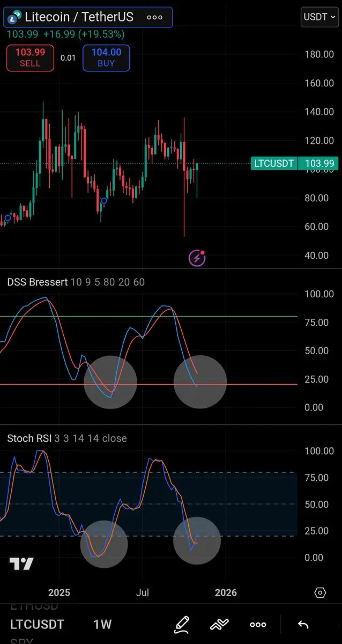
Task: Tap the 103.99 current price tag
Action: 319,163
